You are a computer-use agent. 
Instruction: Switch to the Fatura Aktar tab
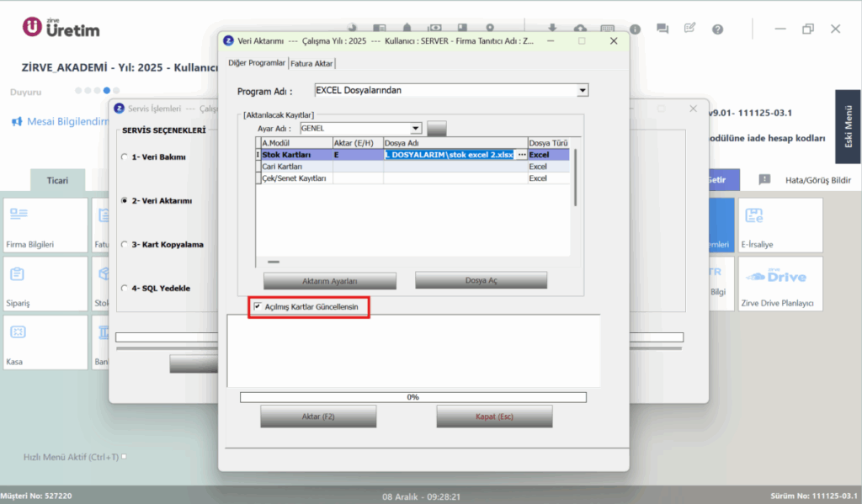[311, 63]
